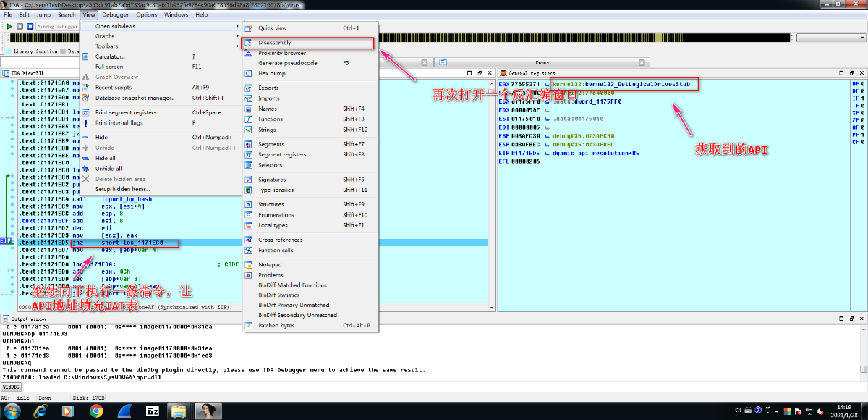The height and width of the screenshot is (420, 868).
Task: Click the Enumerations icon in submenu
Action: [248, 215]
